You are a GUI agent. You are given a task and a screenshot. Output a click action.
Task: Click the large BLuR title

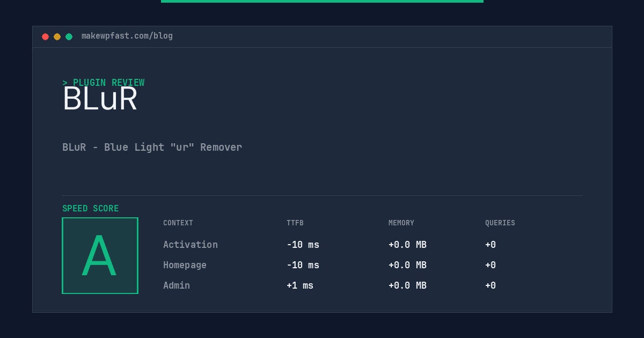pyautogui.click(x=100, y=99)
